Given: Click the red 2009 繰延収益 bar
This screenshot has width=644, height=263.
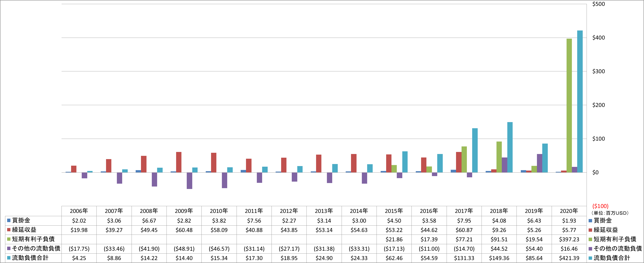Looking at the screenshot, I should click(179, 162).
